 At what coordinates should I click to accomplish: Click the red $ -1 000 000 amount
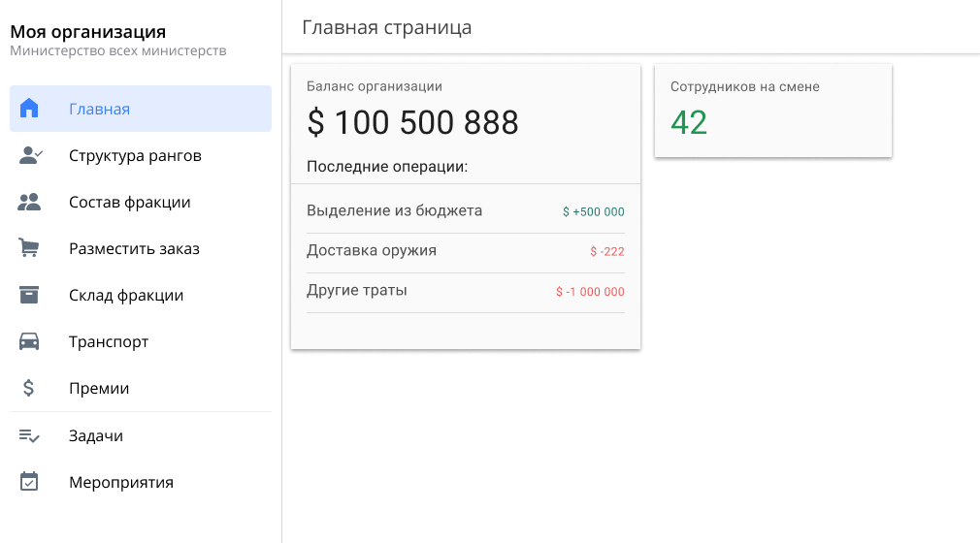[590, 291]
